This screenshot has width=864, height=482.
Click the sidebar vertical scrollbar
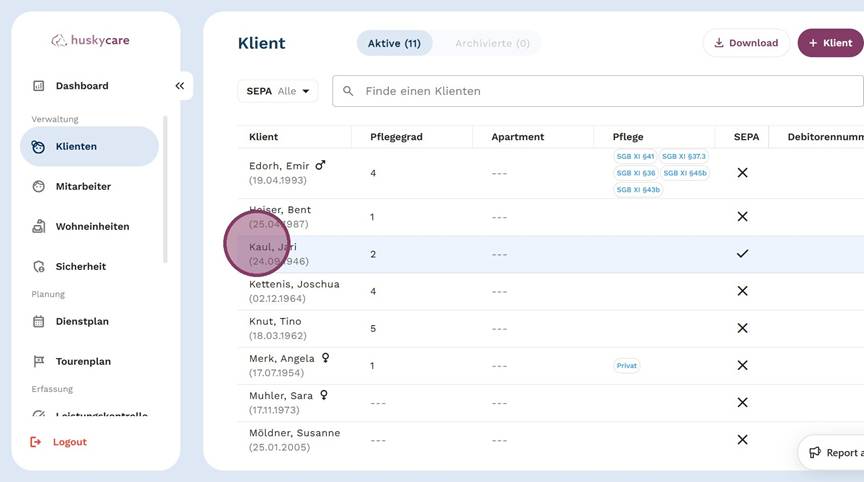tap(165, 190)
